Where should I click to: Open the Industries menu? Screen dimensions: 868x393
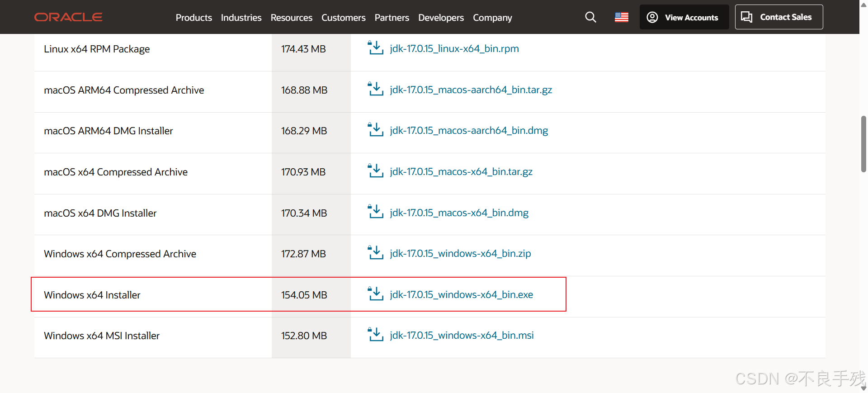pyautogui.click(x=241, y=18)
